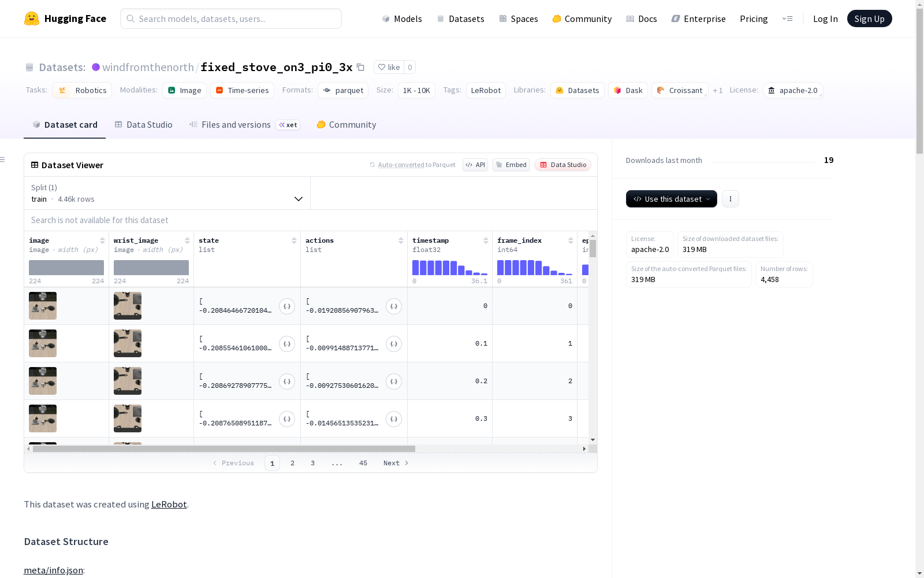Expand the actions cell value starting -0.01456513535231
Viewport: 924px width, 578px height.
click(394, 419)
